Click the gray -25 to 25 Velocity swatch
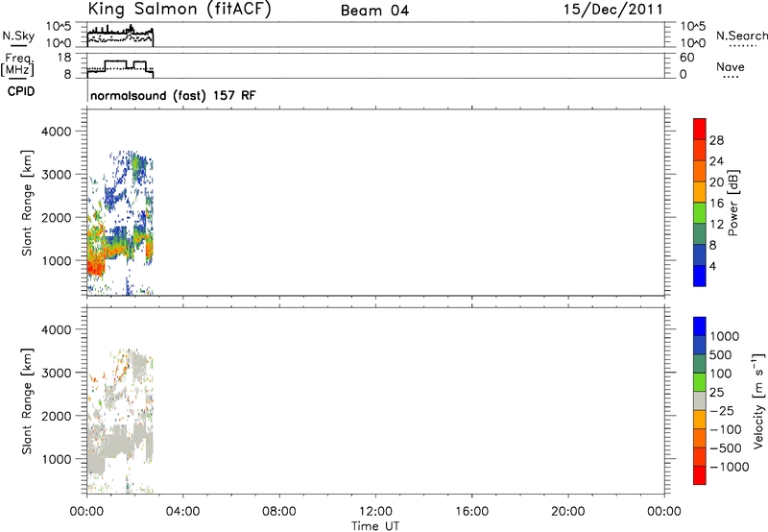 point(700,401)
